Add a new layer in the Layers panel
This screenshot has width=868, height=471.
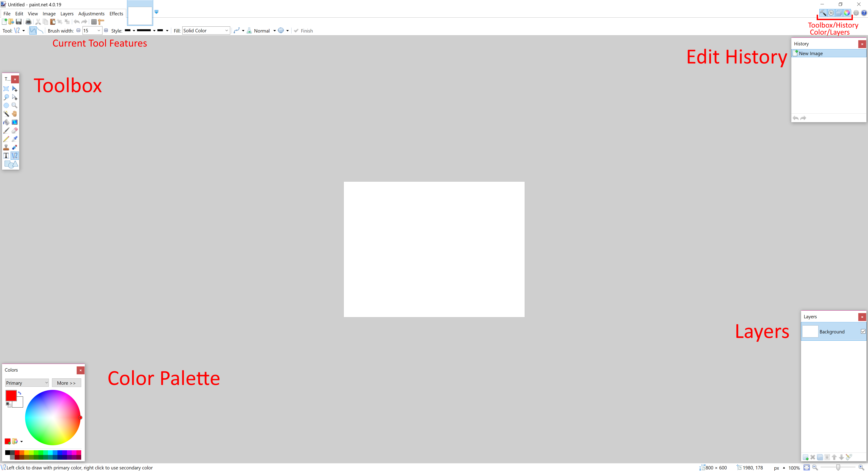806,457
